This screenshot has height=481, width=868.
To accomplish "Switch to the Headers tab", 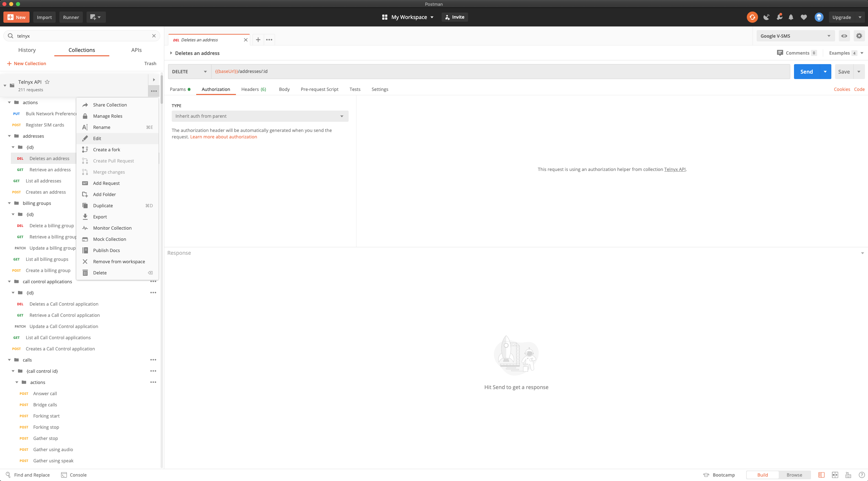I will 254,89.
